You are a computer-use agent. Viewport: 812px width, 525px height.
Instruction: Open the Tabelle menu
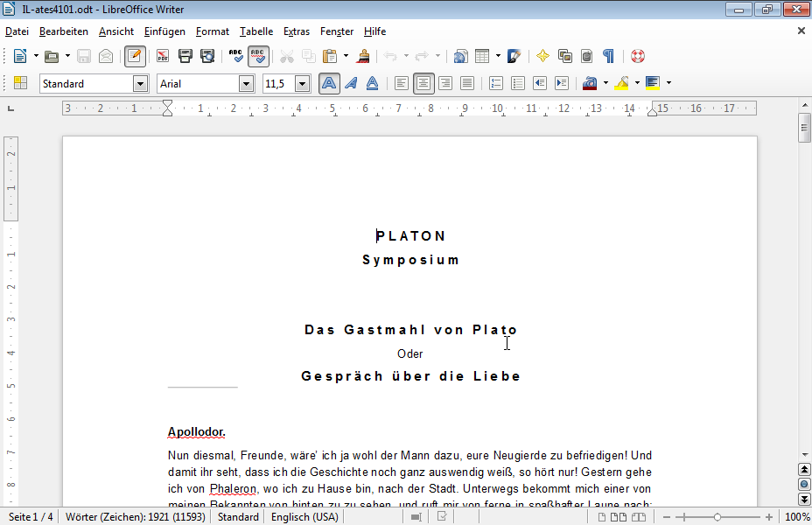pos(255,31)
